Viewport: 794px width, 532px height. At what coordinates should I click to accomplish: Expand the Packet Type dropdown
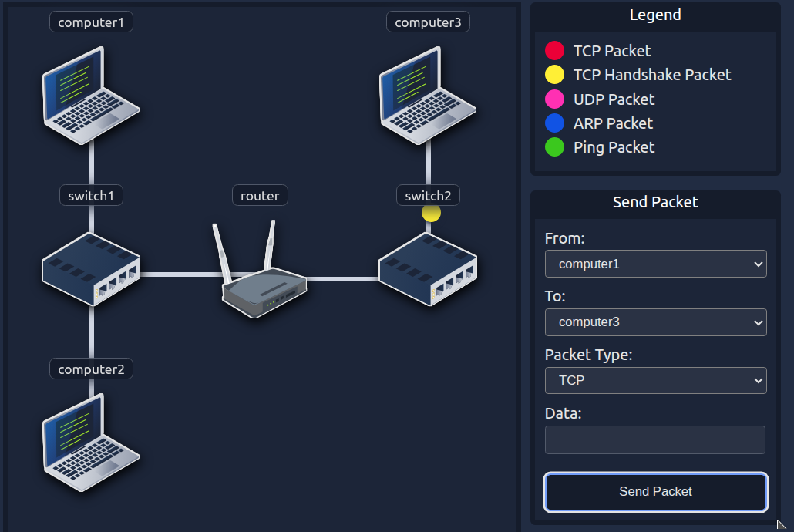655,380
